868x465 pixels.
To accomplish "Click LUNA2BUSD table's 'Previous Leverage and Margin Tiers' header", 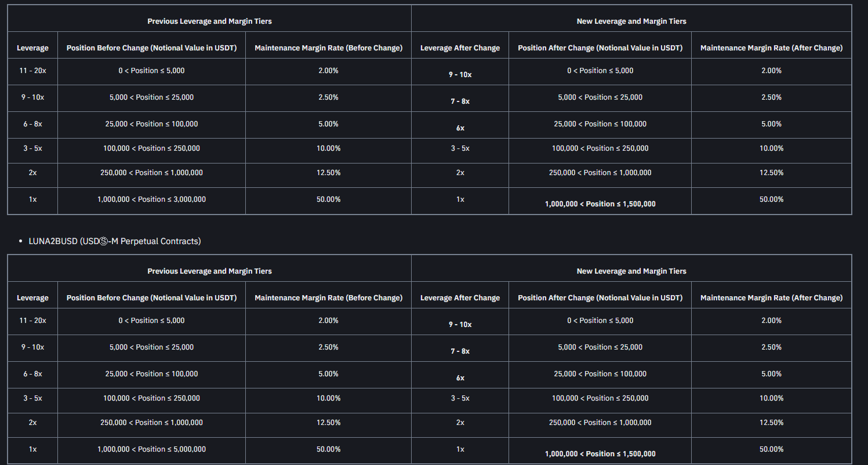I will tap(209, 271).
